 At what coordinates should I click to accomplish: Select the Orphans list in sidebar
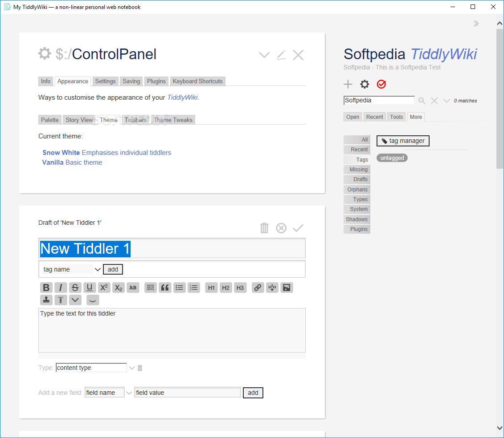(x=357, y=190)
